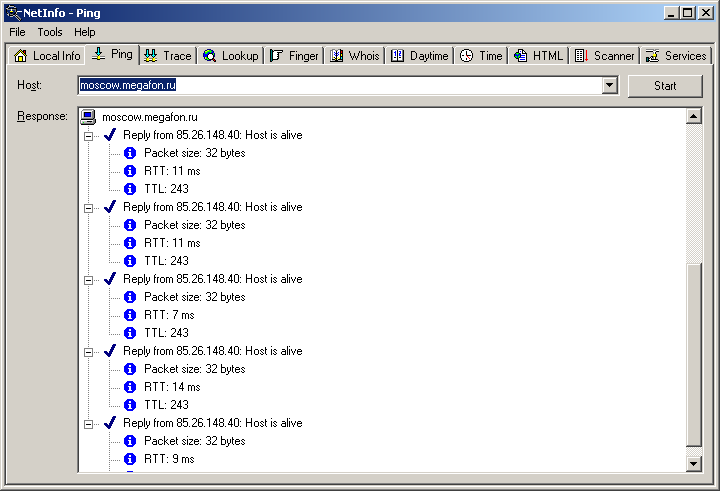
Task: Click the Scanner tab icon
Action: point(581,56)
